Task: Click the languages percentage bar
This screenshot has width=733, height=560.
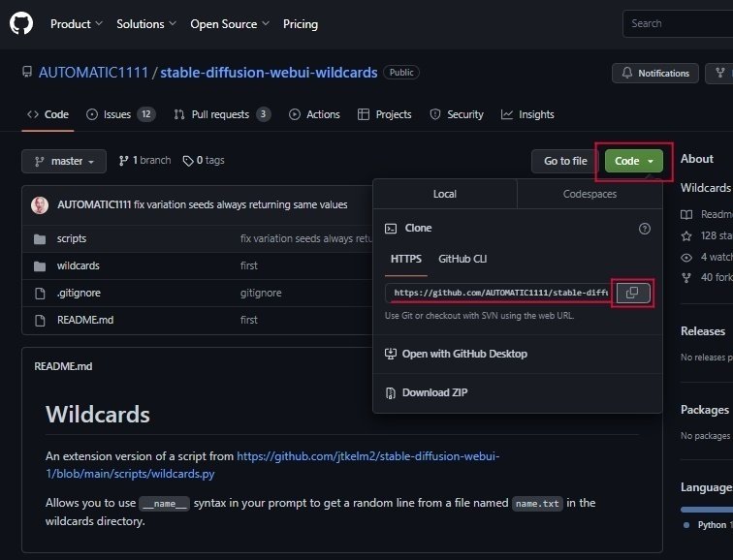Action: (707, 510)
